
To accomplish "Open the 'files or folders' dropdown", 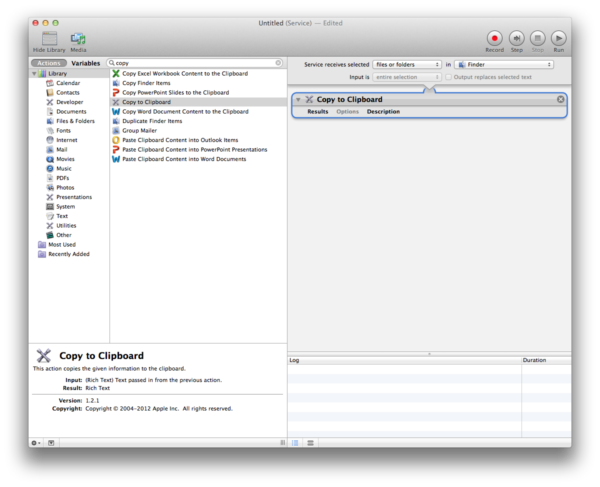I will click(407, 65).
